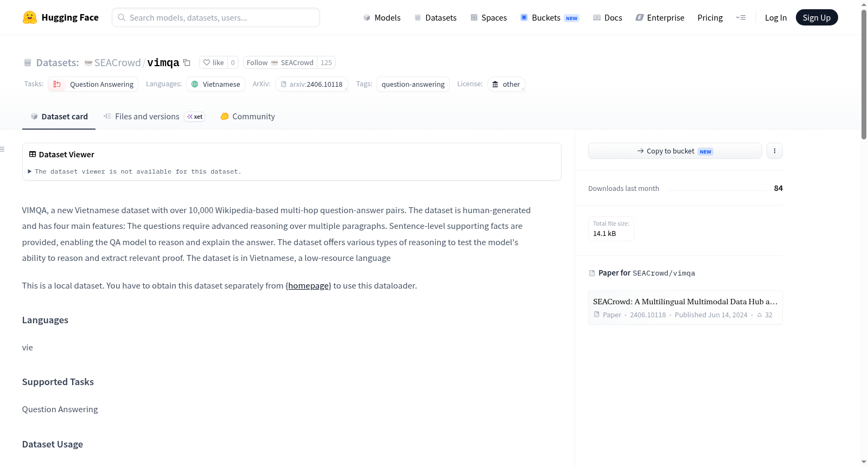Image resolution: width=868 pixels, height=467 pixels.
Task: Copy dataset name with the copy icon
Action: (x=187, y=62)
